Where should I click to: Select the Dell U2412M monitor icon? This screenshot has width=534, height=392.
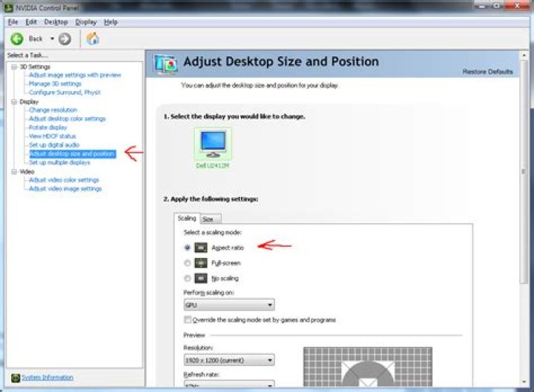pyautogui.click(x=213, y=144)
